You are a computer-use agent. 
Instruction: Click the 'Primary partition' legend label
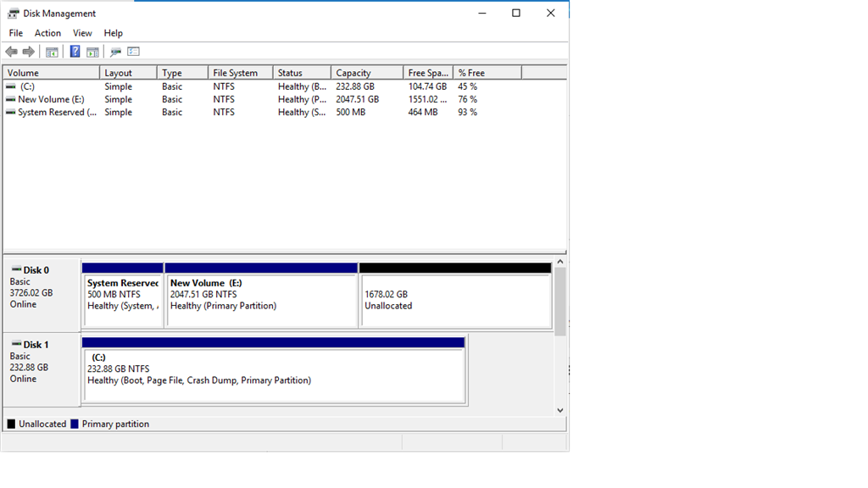[115, 424]
